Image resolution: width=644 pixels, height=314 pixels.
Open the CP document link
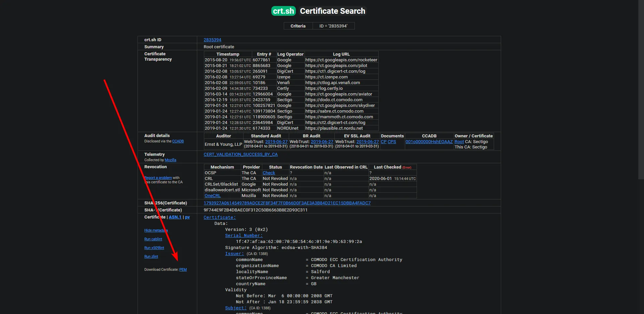pyautogui.click(x=383, y=142)
